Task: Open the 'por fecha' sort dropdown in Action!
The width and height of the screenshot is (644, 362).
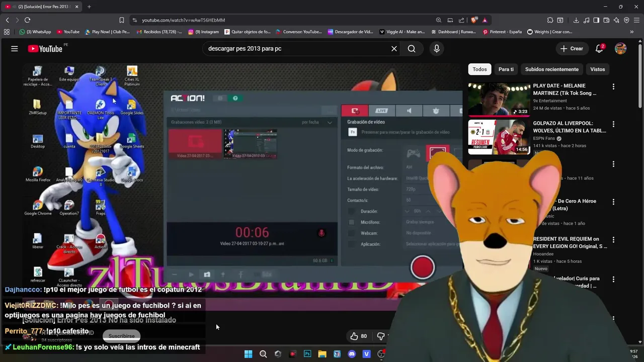Action: (317, 122)
